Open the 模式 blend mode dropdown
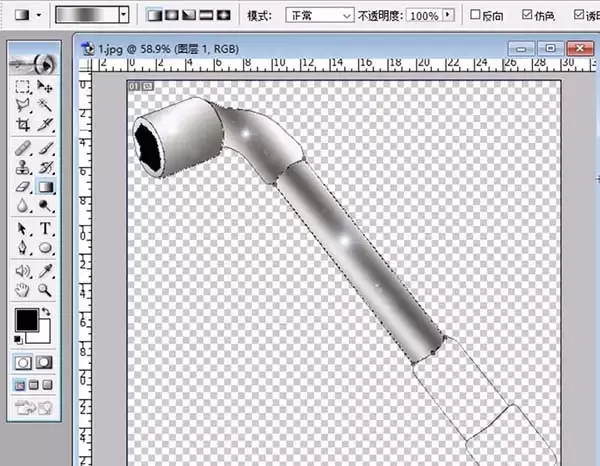 tap(320, 15)
